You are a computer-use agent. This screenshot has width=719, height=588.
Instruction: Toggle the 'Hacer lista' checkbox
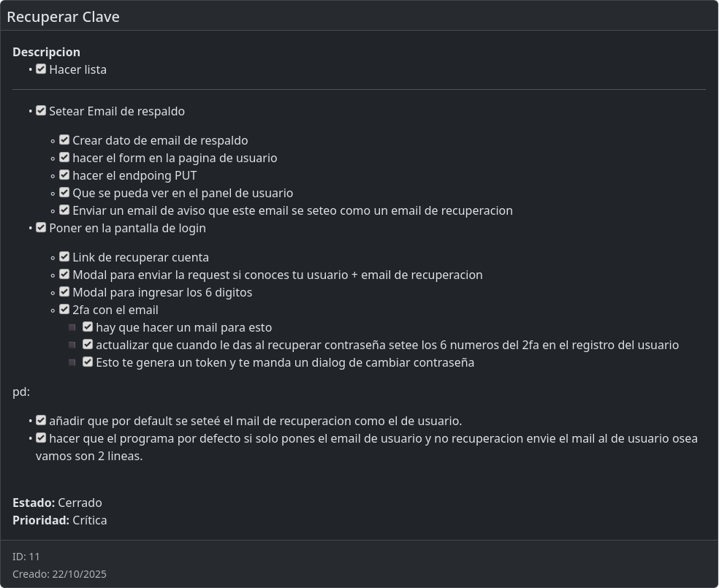41,69
